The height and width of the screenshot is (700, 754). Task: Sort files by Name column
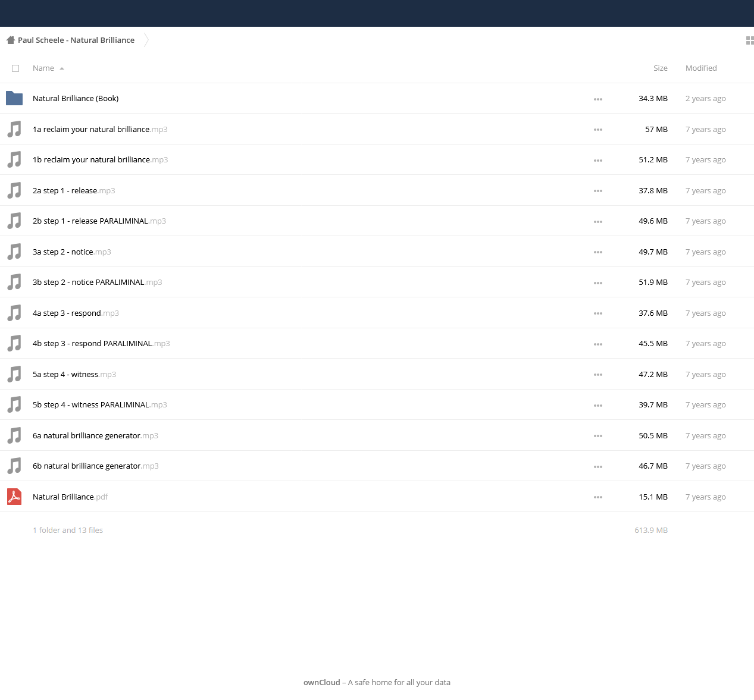(x=48, y=68)
